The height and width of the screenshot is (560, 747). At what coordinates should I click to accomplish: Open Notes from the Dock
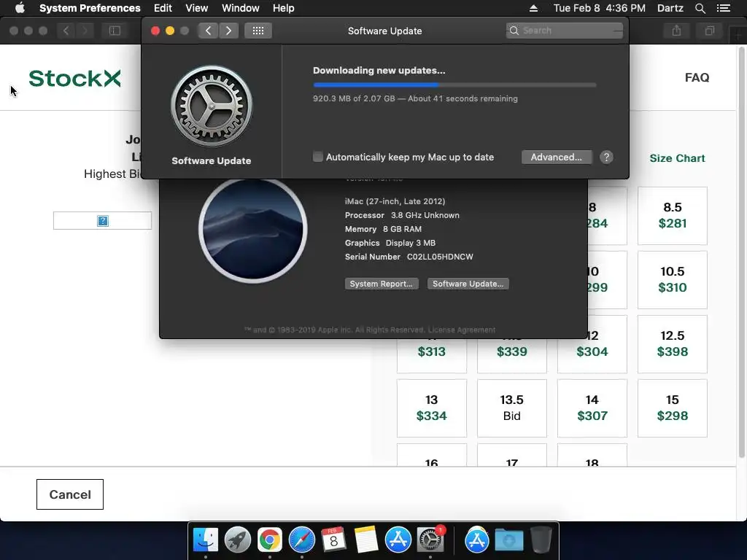click(366, 540)
